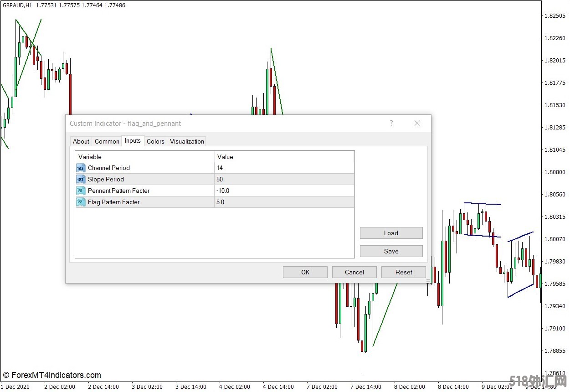This screenshot has width=570, height=392.
Task: Click the Pennant Pattern Facter row icon
Action: pos(81,191)
